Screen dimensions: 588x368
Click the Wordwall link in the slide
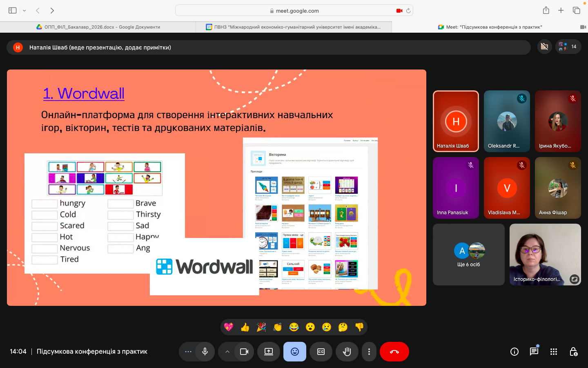click(x=84, y=94)
